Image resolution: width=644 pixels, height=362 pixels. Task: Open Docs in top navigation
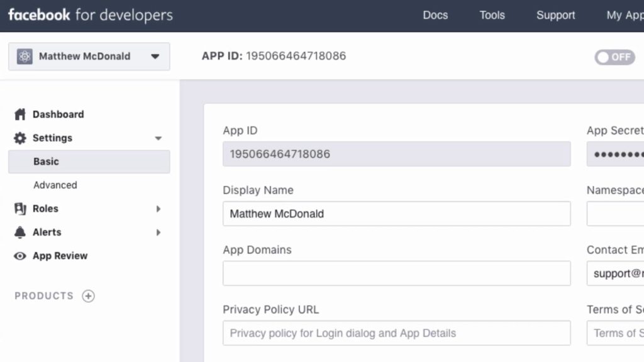pos(435,15)
